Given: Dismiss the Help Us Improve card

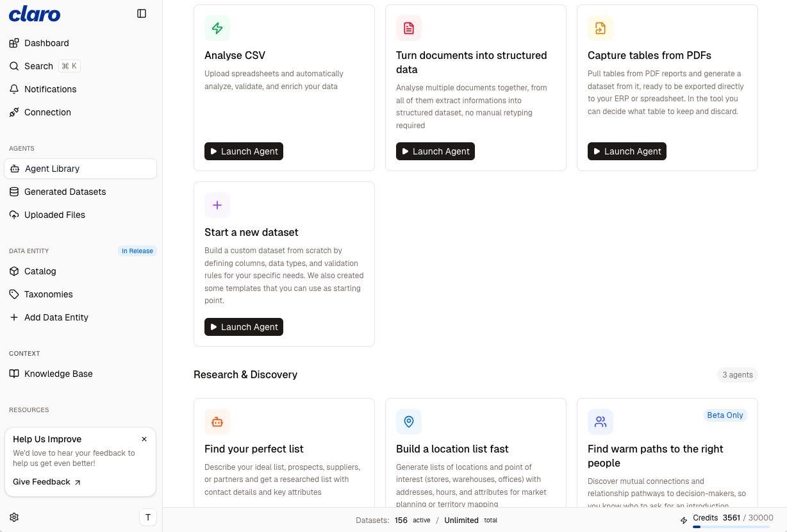Looking at the screenshot, I should coord(144,439).
